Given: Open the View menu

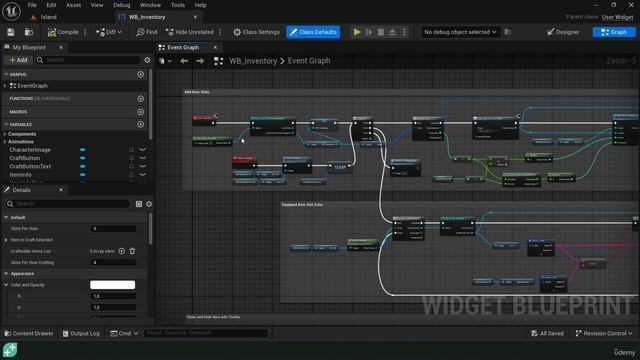Looking at the screenshot, I should [x=97, y=5].
